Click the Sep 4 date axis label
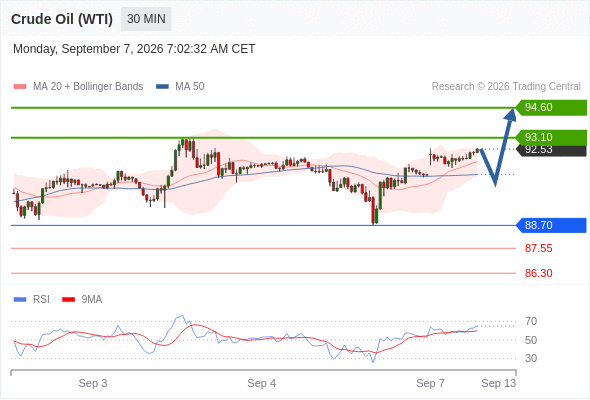Viewport: 590px width, 400px height. 262,383
